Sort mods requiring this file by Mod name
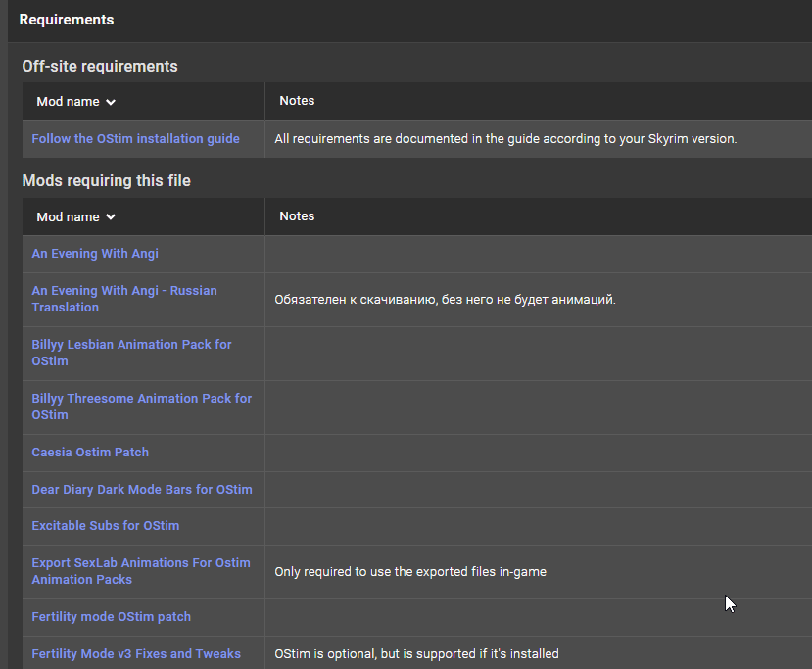812x669 pixels. click(x=75, y=216)
